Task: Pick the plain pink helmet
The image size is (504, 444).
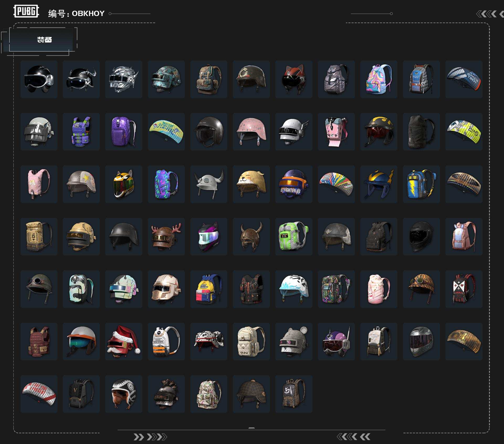Action: click(251, 132)
